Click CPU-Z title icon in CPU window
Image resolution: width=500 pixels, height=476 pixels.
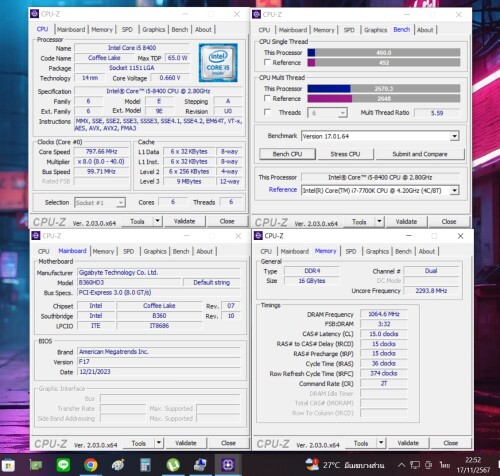point(34,14)
